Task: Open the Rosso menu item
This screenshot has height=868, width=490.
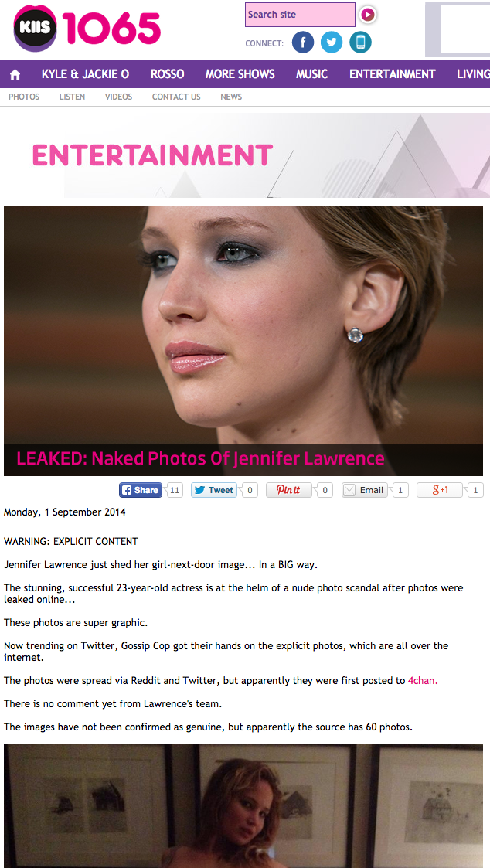Action: pos(167,74)
